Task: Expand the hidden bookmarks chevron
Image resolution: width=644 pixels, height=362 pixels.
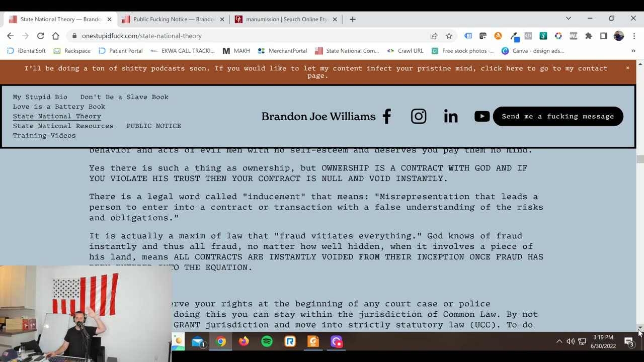Action: [x=633, y=51]
